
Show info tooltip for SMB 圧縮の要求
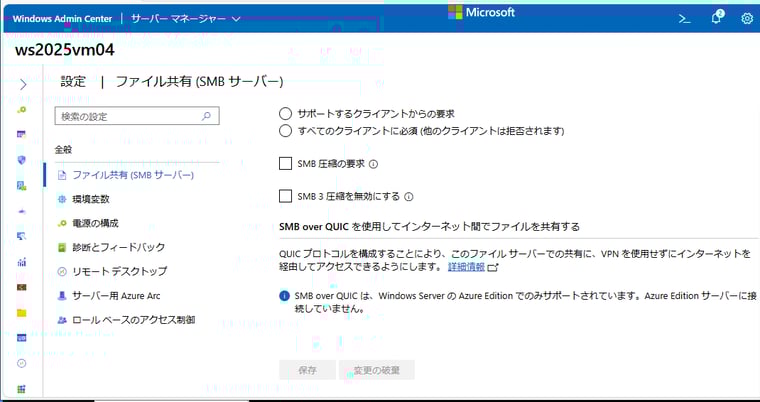[373, 164]
